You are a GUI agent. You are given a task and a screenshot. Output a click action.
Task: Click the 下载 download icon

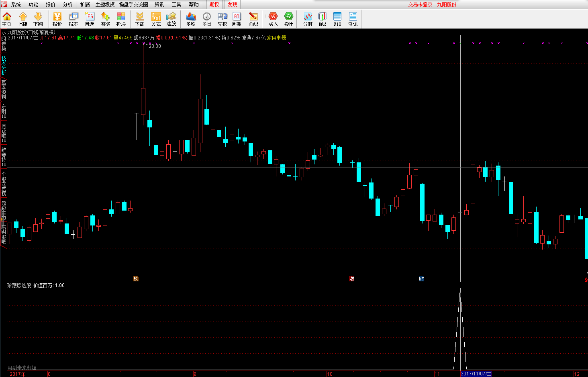(x=140, y=19)
